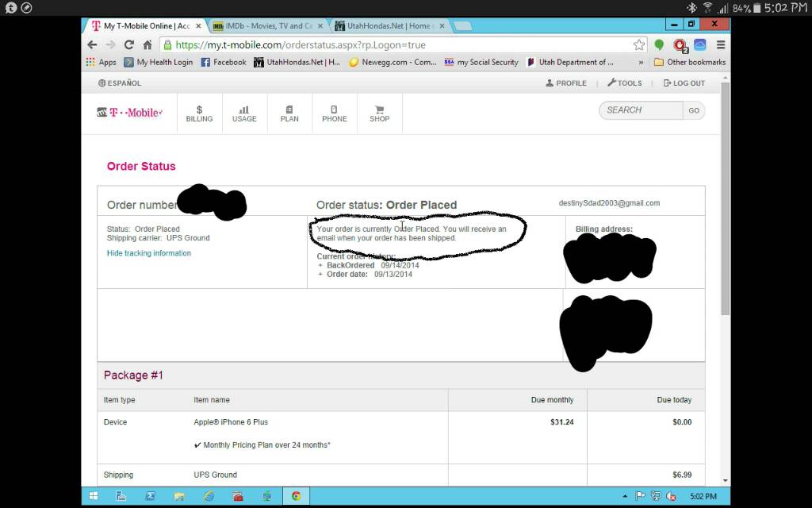Viewport: 812px width, 508px height.
Task: Click the blue cloud extension icon
Action: click(700, 45)
